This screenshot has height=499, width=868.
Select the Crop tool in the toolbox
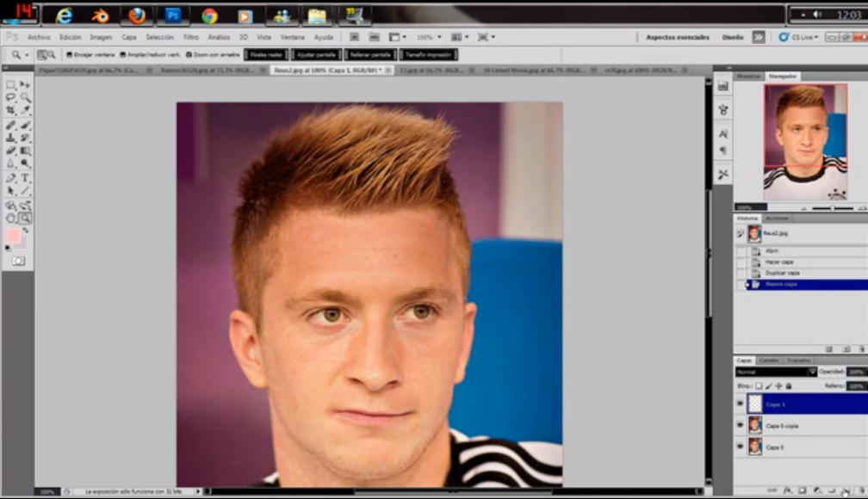point(10,111)
